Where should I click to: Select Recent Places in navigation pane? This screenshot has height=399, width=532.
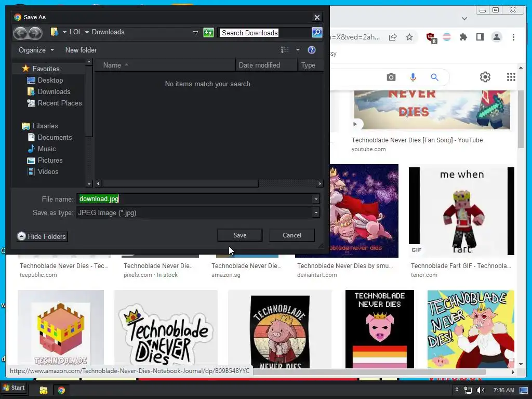click(x=59, y=103)
